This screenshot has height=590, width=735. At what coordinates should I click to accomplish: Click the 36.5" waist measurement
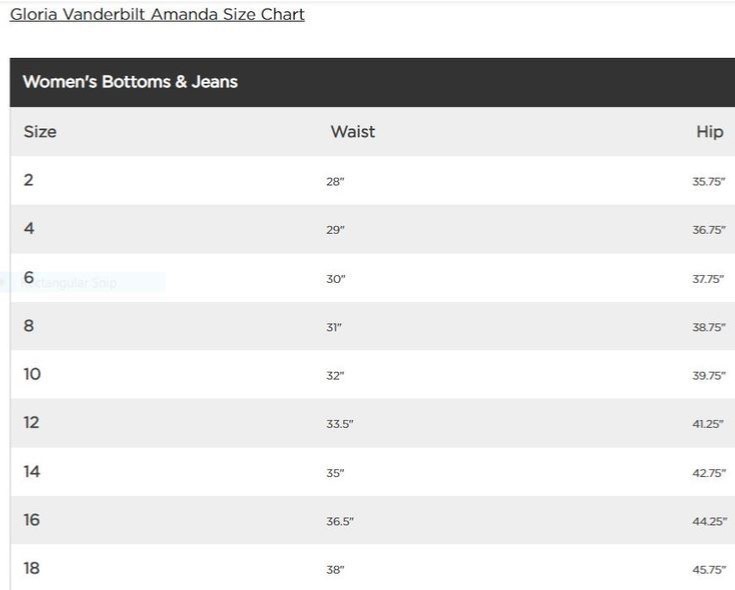pos(340,521)
